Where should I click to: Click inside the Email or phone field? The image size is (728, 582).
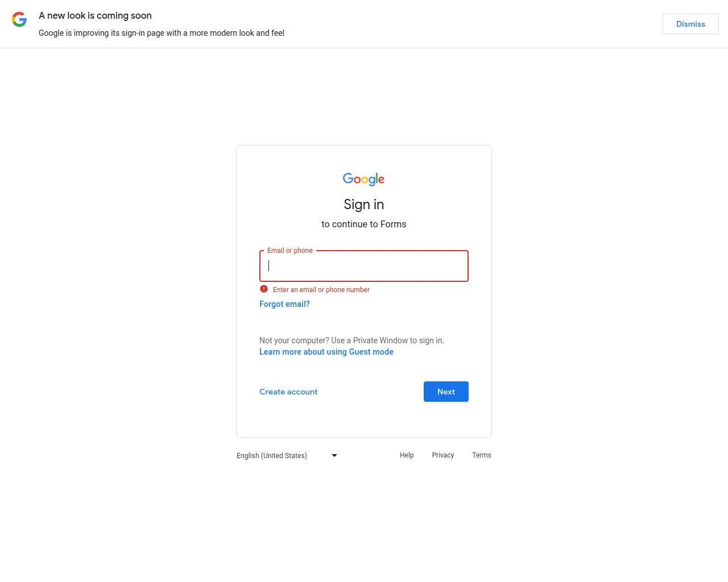(x=363, y=266)
